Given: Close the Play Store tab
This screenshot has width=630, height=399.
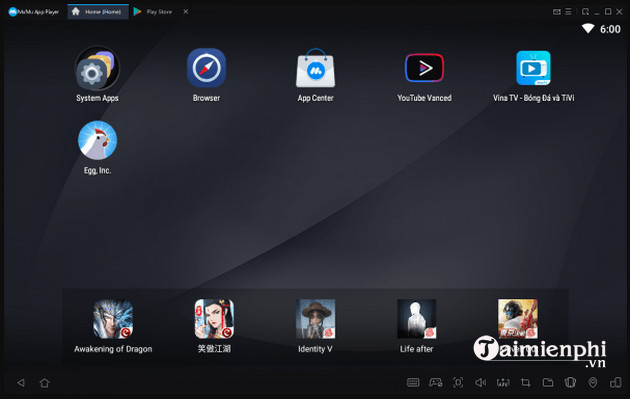Looking at the screenshot, I should click(x=186, y=12).
